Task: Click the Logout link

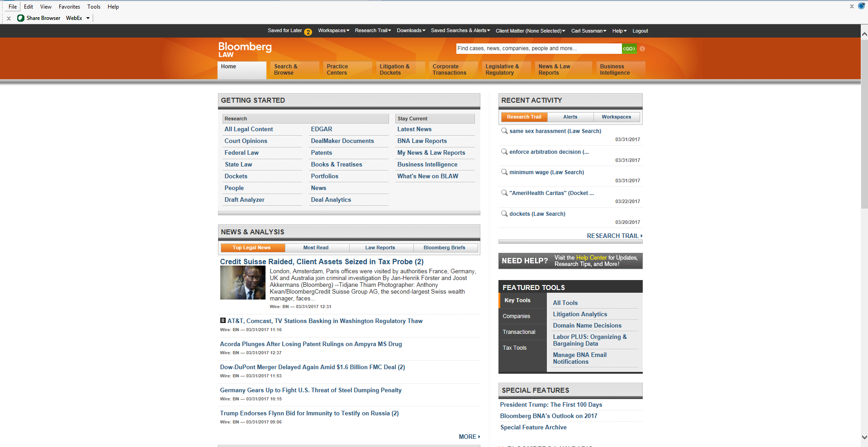Action: 640,31
